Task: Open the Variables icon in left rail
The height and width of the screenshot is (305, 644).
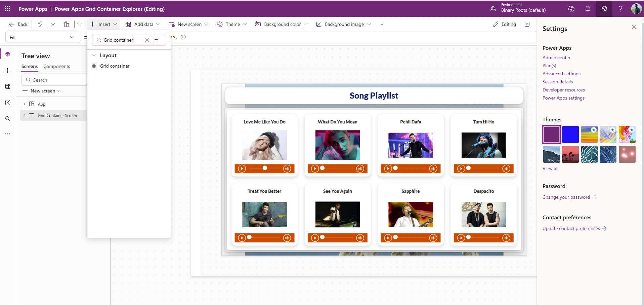Action: pyautogui.click(x=8, y=103)
